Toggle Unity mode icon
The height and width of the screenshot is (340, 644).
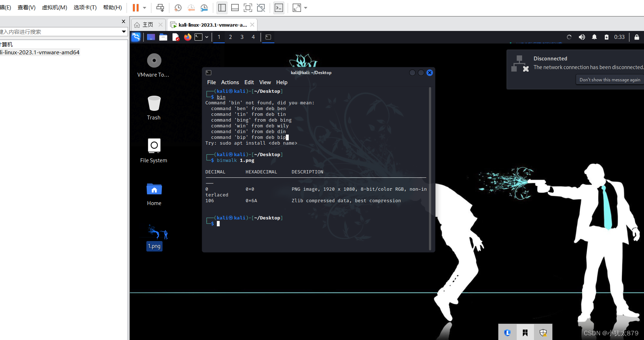[x=261, y=8]
